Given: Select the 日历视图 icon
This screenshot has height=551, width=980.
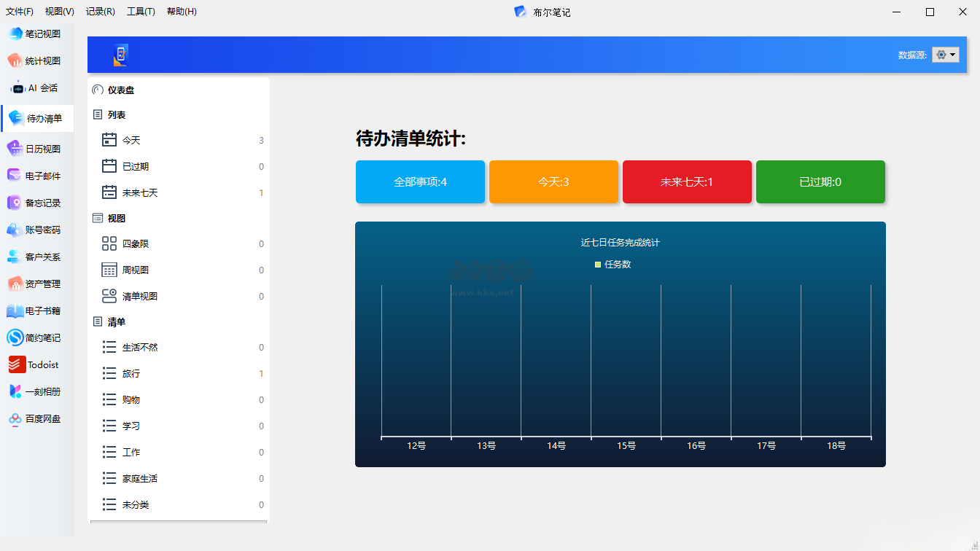Looking at the screenshot, I should click(15, 149).
